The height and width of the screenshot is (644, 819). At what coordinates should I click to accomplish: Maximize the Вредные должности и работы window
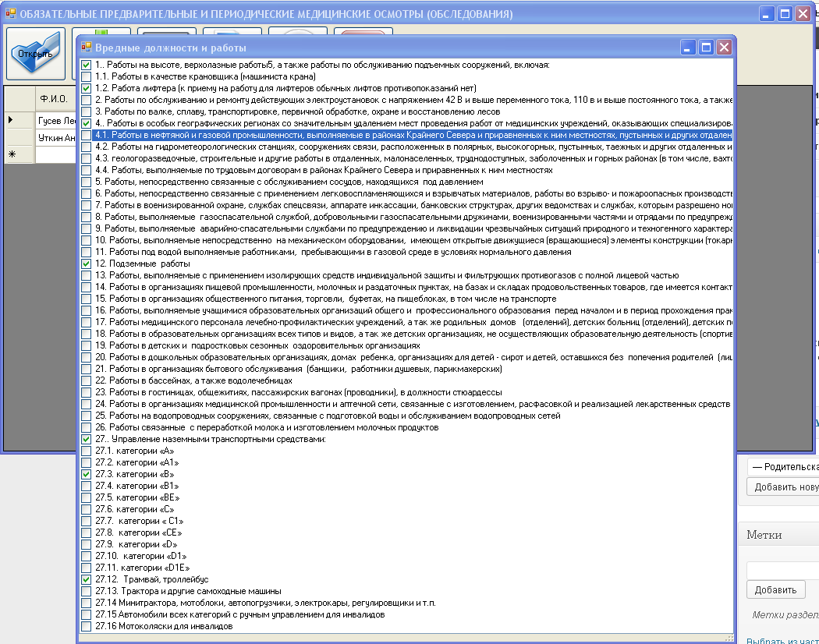[706, 48]
